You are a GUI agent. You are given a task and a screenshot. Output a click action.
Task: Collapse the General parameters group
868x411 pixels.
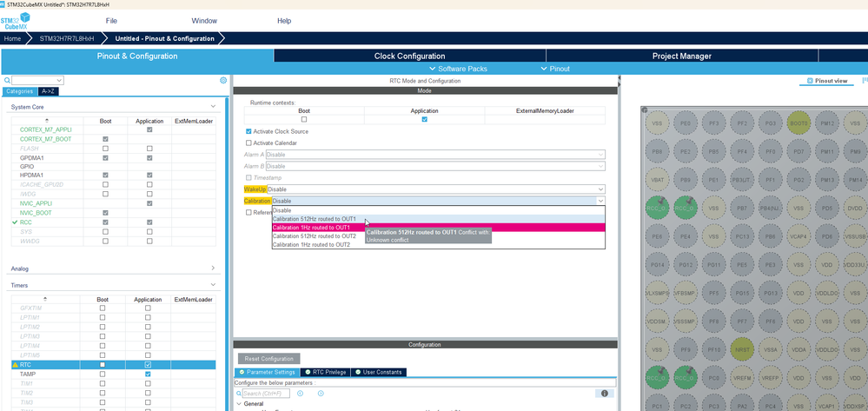(239, 404)
